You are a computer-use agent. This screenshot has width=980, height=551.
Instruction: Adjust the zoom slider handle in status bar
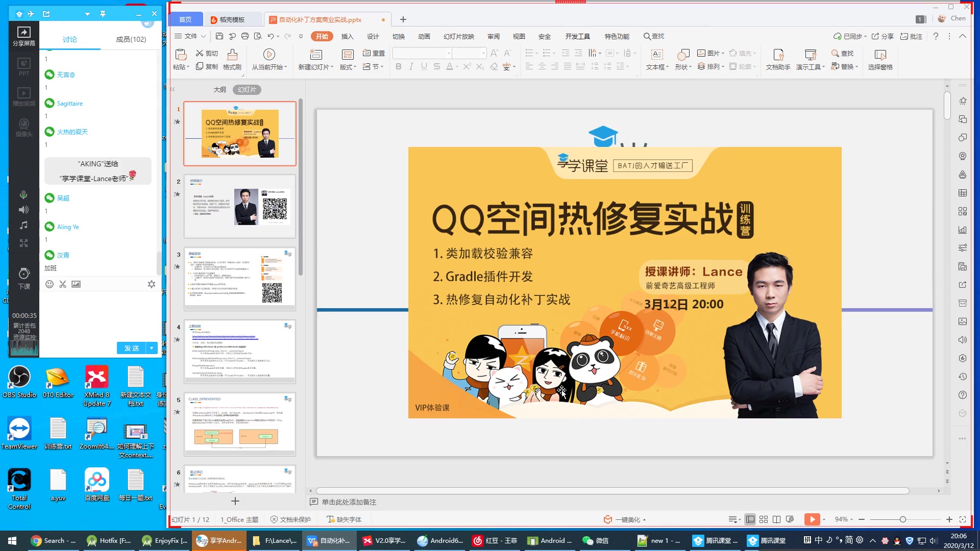click(903, 519)
